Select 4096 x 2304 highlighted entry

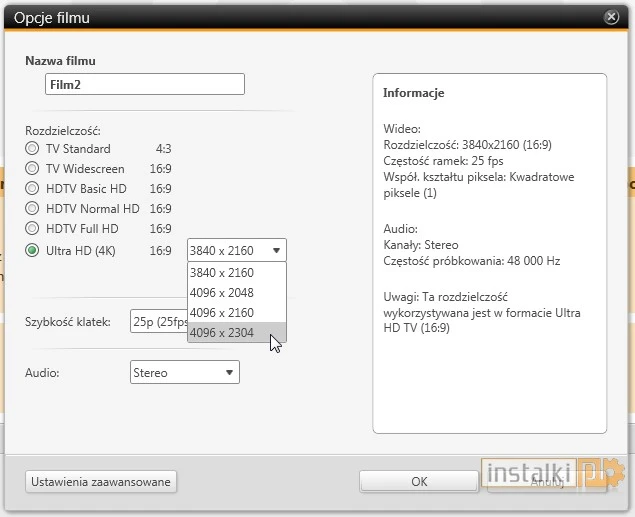[222, 333]
